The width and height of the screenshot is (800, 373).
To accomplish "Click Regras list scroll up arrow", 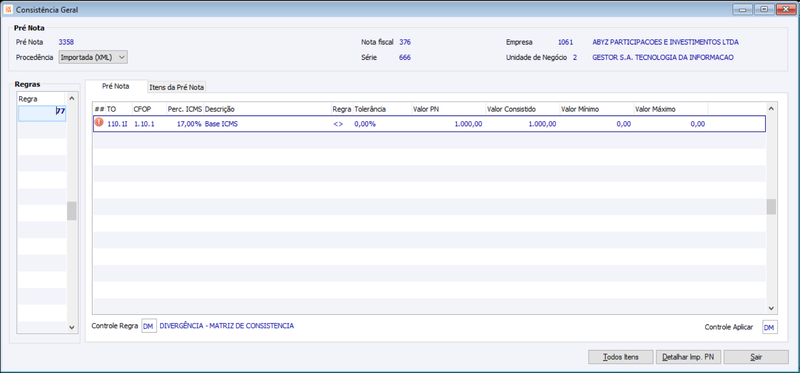I will coord(71,98).
